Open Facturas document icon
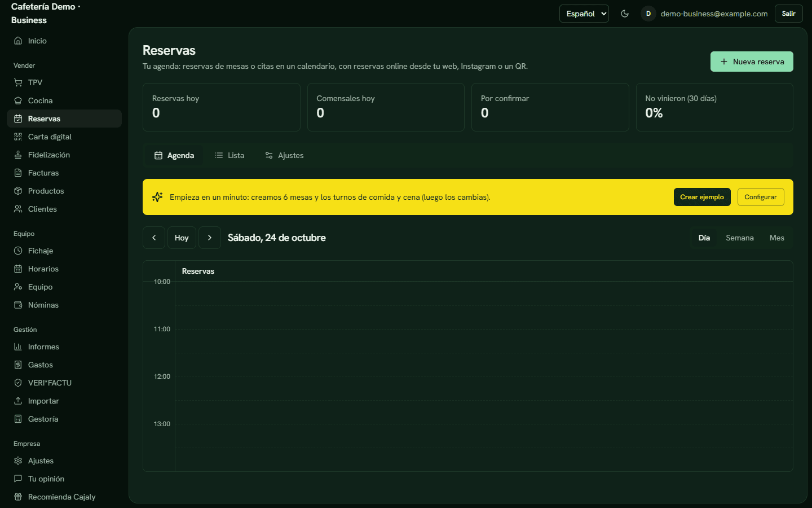 18,173
